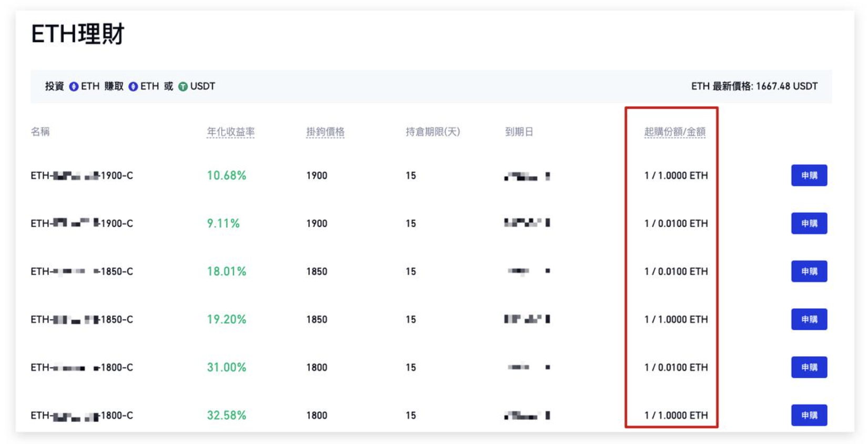
Task: Click 申購 for the 31.00% product
Action: point(809,367)
